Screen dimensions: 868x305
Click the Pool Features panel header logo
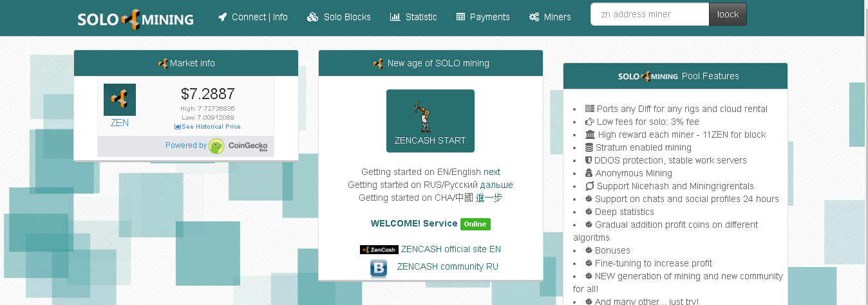click(x=648, y=76)
